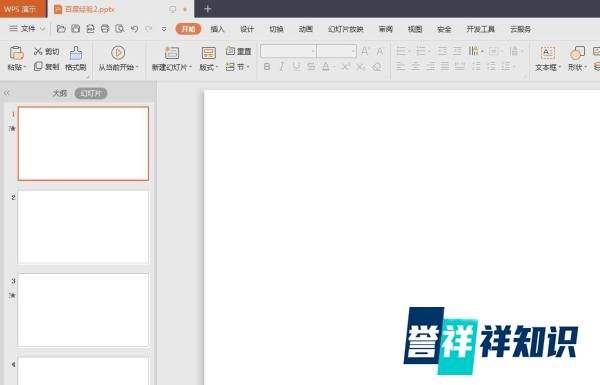Switch to the 视图 View tab
This screenshot has width=600, height=385.
(415, 29)
